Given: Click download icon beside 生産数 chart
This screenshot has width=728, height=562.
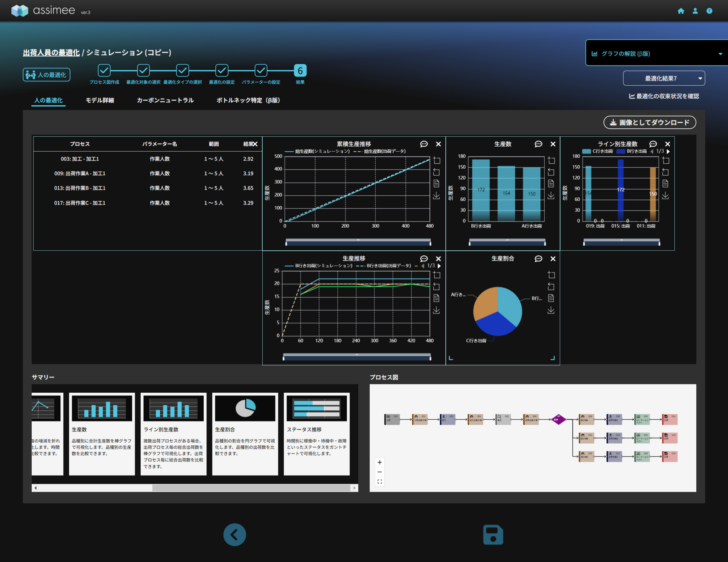Looking at the screenshot, I should (x=551, y=196).
